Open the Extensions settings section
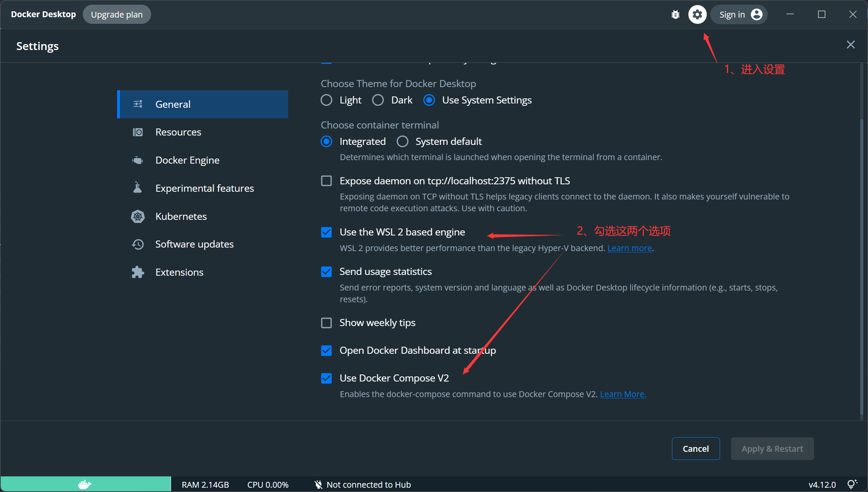The image size is (868, 492). (203, 272)
